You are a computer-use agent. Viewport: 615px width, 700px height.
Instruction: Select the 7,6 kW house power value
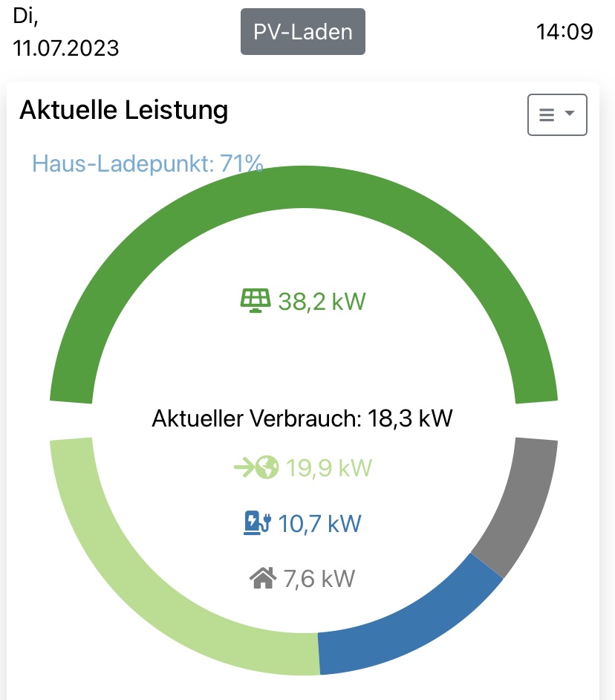click(319, 579)
